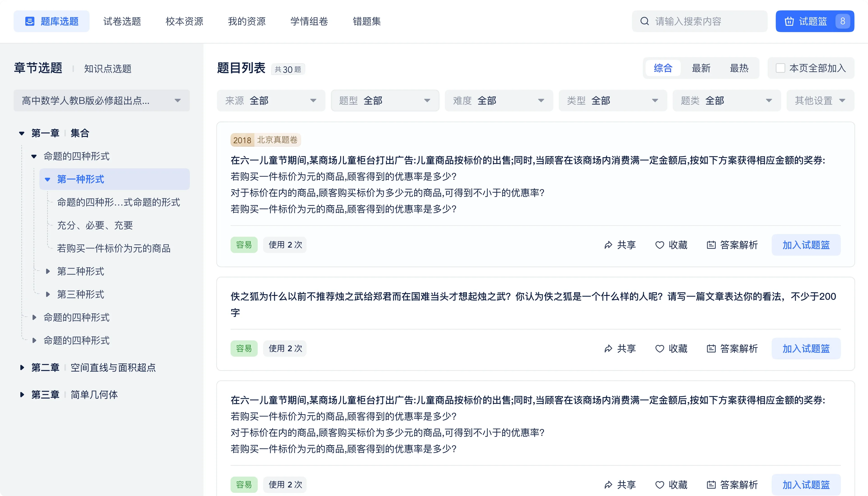This screenshot has width=868, height=496.
Task: Switch to the 校本资源 tab
Action: pos(184,21)
